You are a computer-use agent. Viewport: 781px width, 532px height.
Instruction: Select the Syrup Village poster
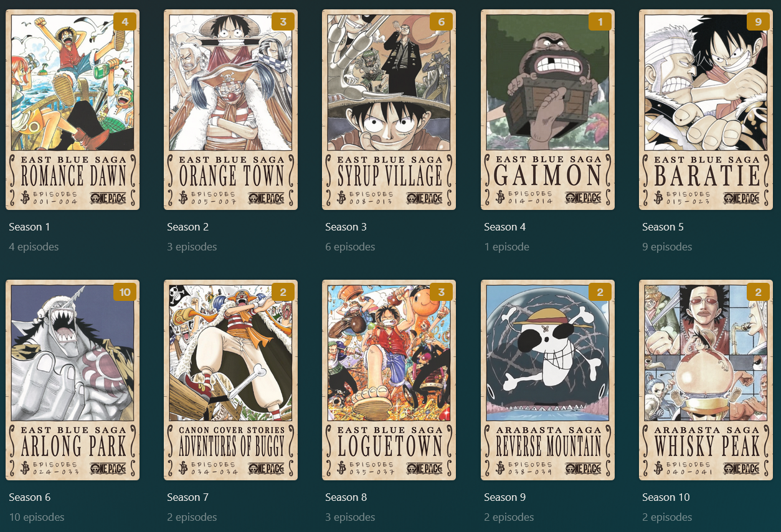tap(389, 110)
